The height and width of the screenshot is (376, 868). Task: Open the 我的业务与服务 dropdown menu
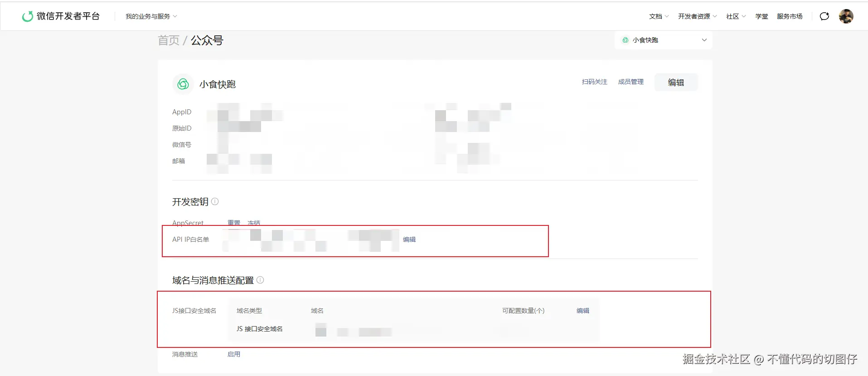pos(151,16)
